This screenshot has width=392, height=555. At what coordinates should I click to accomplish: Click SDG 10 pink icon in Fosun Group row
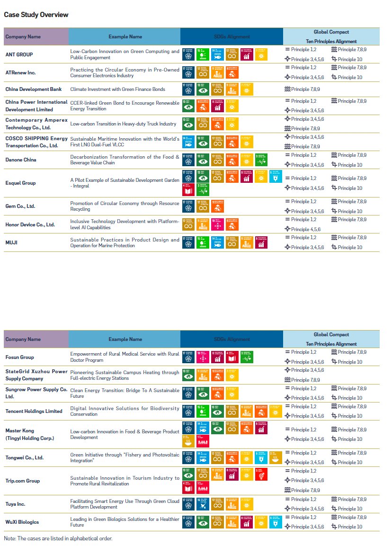[x=203, y=357]
